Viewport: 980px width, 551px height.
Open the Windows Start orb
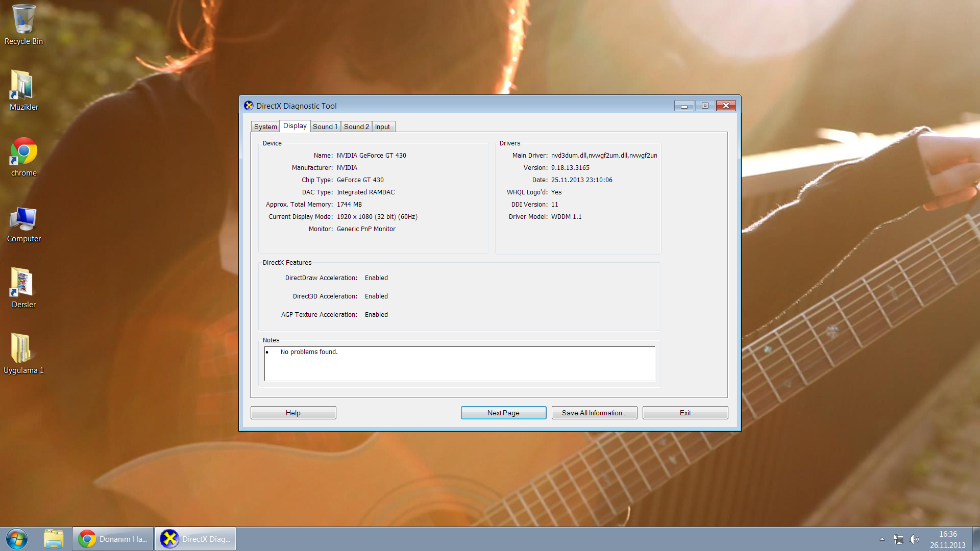pos(17,539)
